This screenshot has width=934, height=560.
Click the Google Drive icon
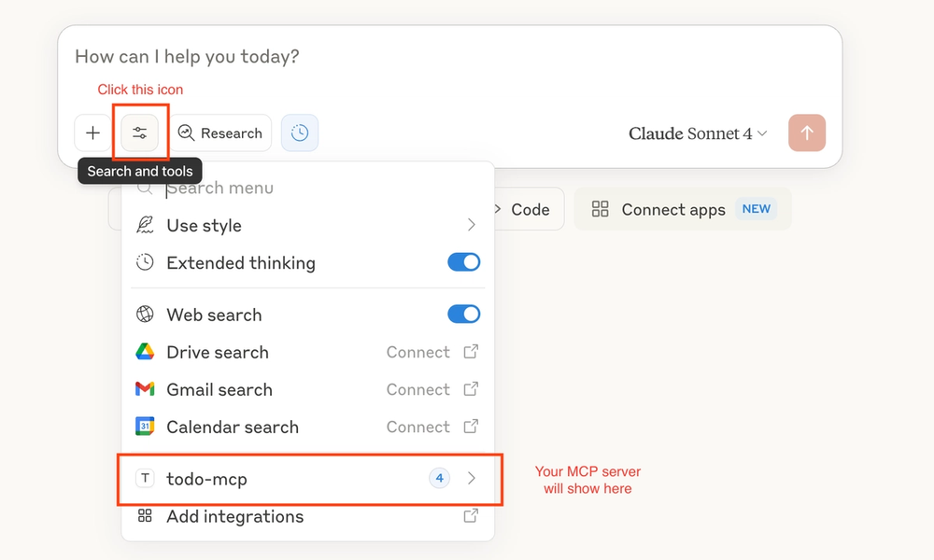145,352
